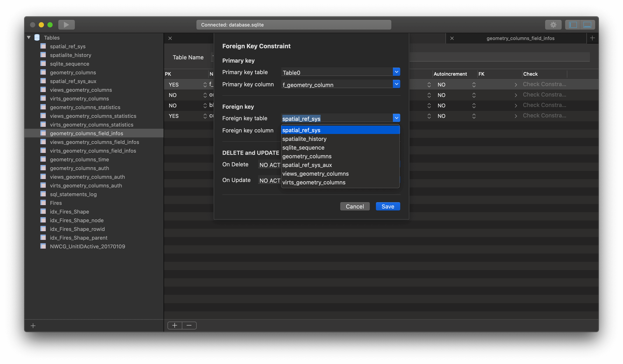Image resolution: width=623 pixels, height=364 pixels.
Task: Switch to geometry_columns_field_infos tab
Action: pos(520,38)
